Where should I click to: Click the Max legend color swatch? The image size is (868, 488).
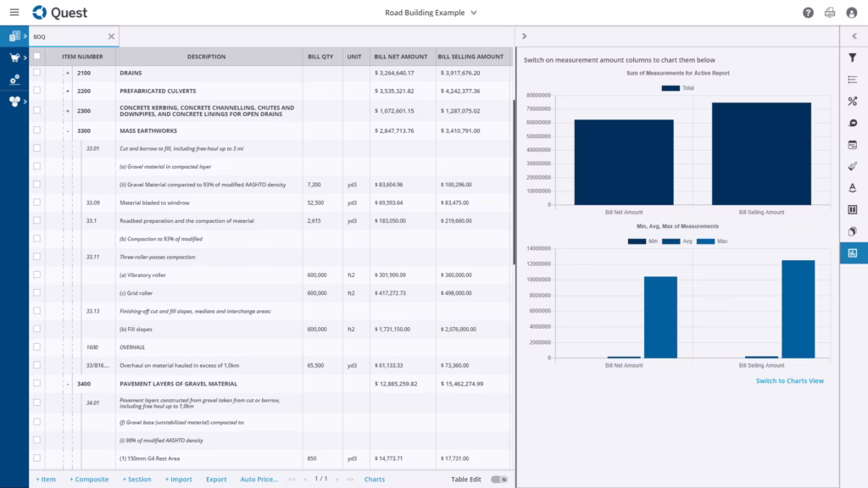pos(705,241)
